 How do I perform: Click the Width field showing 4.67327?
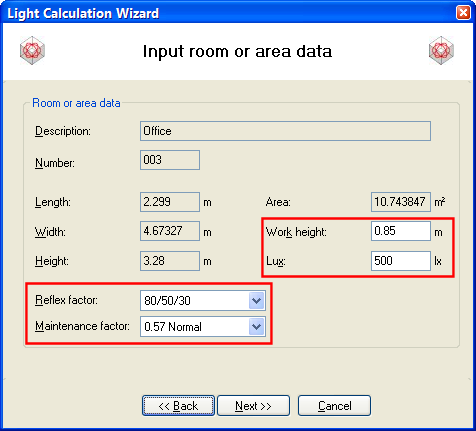(x=170, y=231)
